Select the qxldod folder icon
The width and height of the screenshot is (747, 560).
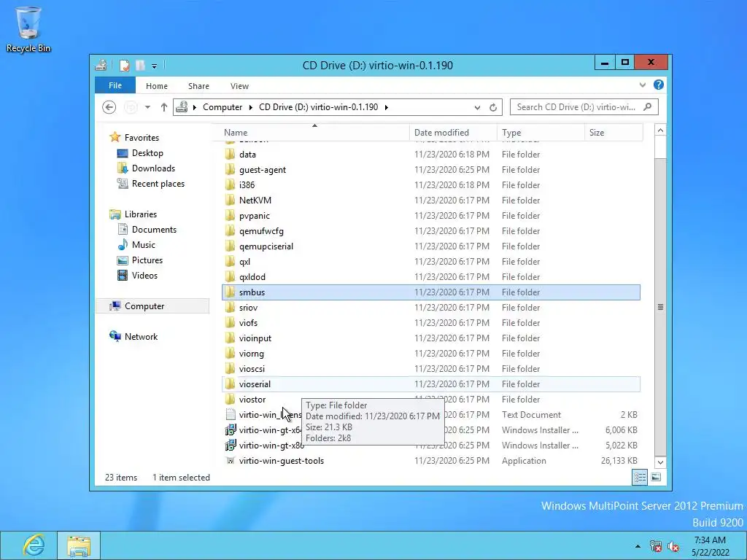230,276
